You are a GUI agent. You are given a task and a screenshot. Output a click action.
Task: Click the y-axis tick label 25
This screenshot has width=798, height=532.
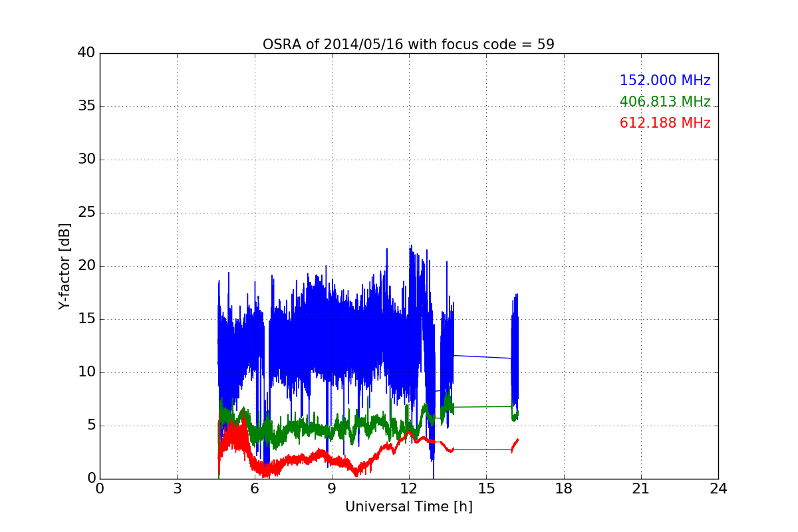click(86, 213)
